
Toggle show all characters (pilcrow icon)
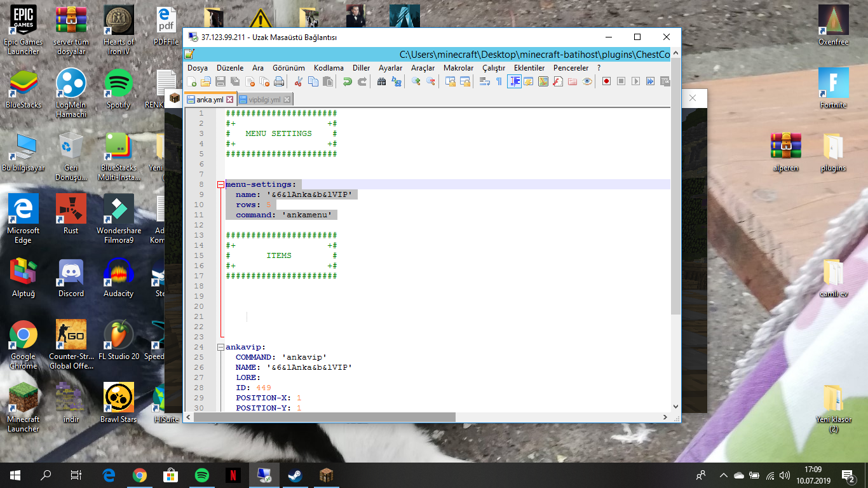(x=499, y=81)
